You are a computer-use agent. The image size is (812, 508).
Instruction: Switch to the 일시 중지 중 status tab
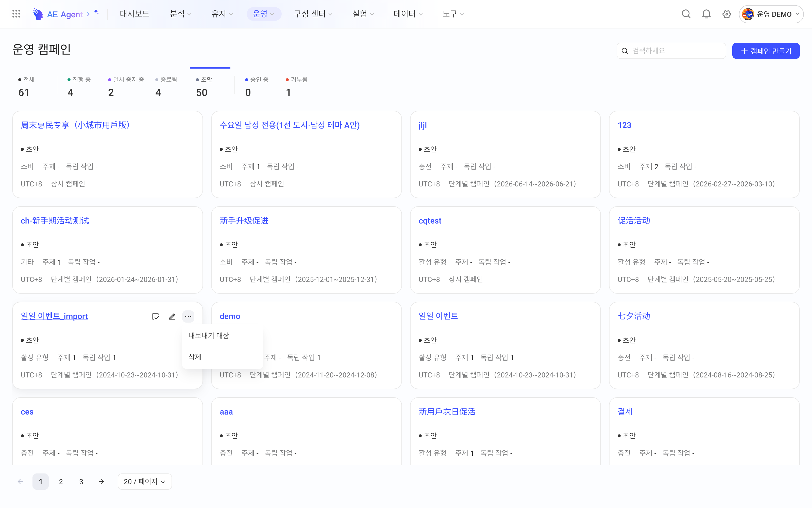pyautogui.click(x=126, y=87)
